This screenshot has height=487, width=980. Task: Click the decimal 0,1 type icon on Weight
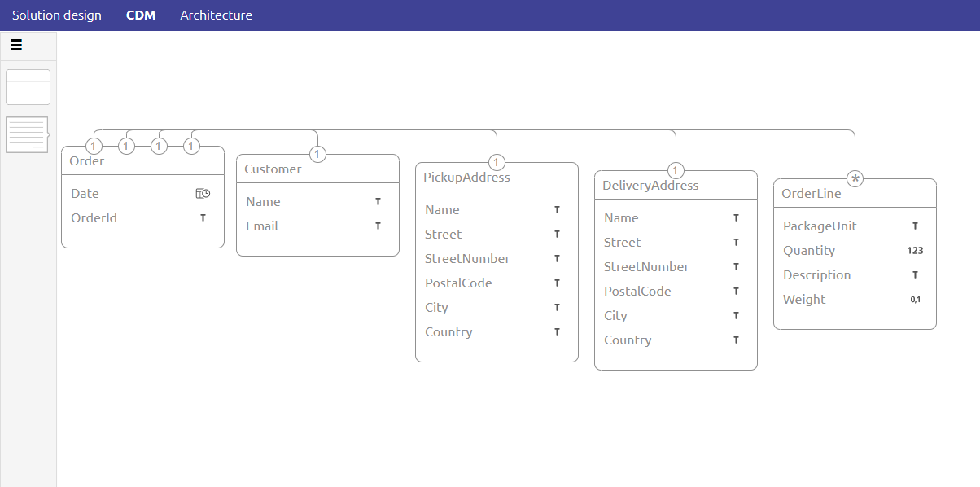[x=916, y=299]
